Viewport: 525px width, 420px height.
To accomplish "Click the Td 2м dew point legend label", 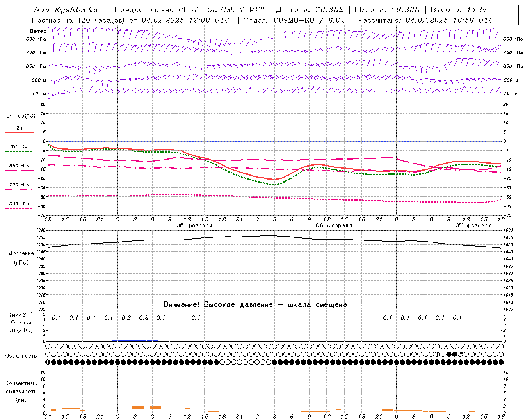I will pyautogui.click(x=19, y=147).
